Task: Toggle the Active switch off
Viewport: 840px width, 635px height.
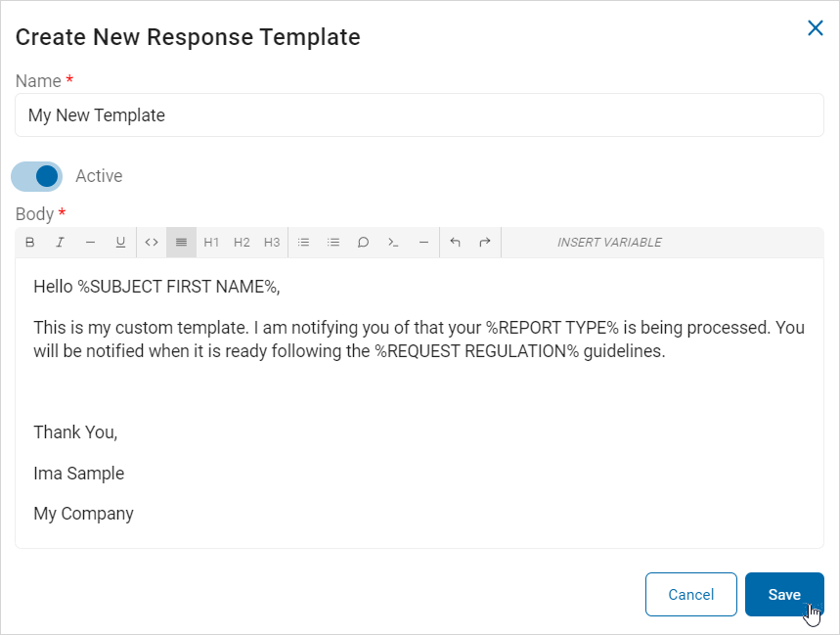Action: pyautogui.click(x=37, y=176)
